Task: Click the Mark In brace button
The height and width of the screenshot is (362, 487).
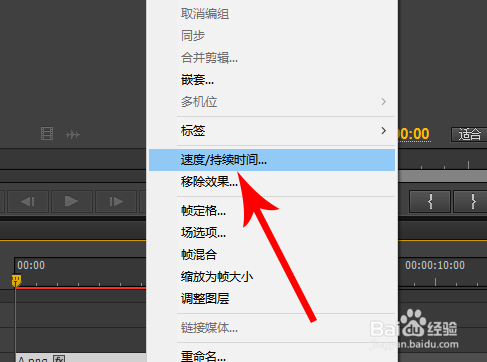Action: click(430, 201)
